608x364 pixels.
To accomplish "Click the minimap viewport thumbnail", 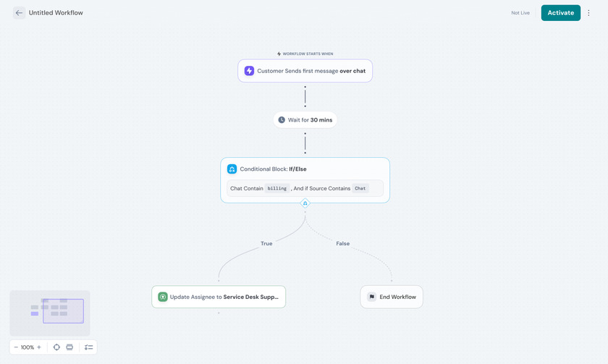I will [x=63, y=311].
